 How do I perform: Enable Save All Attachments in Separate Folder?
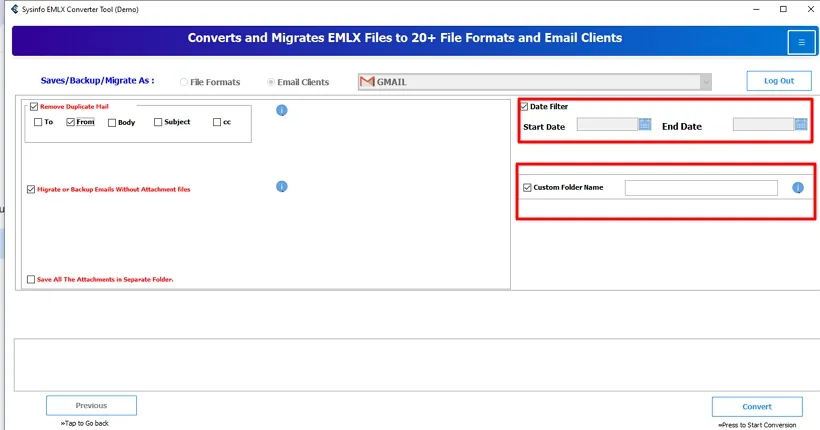click(x=31, y=280)
